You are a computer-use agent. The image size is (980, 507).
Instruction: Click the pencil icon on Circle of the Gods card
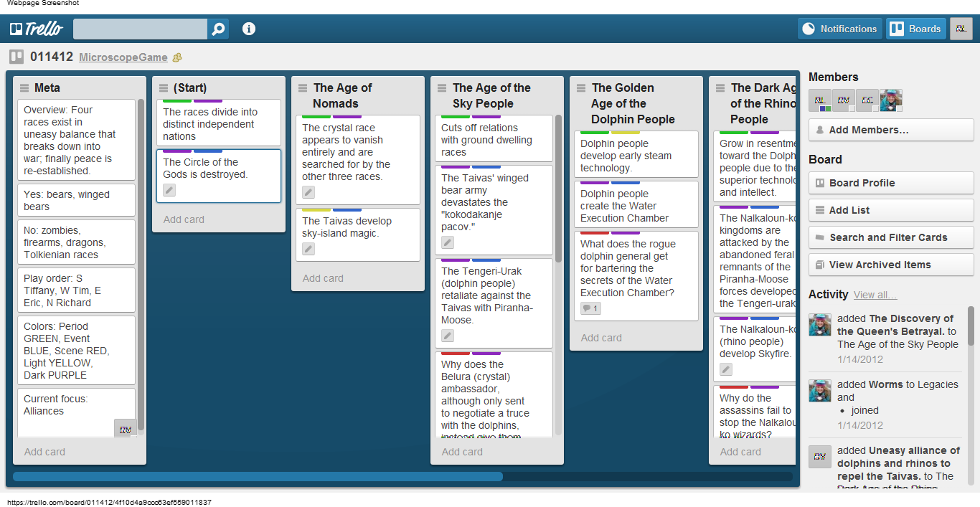pos(169,190)
